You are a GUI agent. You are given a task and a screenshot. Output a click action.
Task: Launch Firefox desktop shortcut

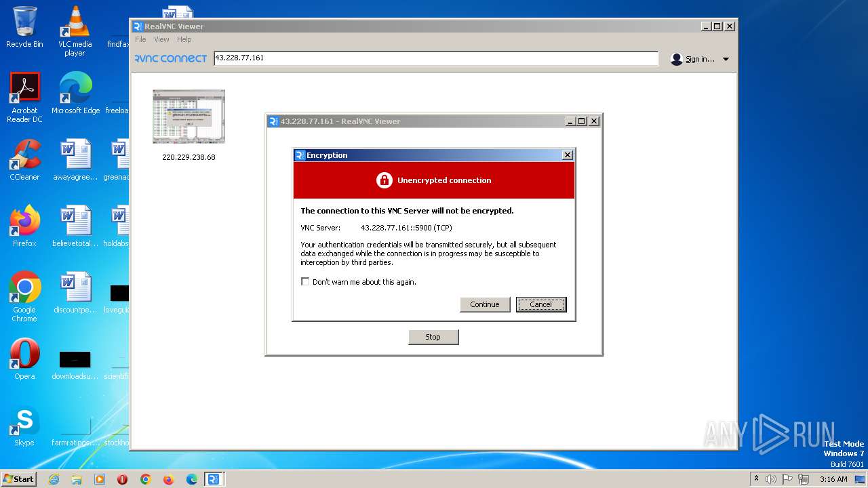(x=24, y=226)
